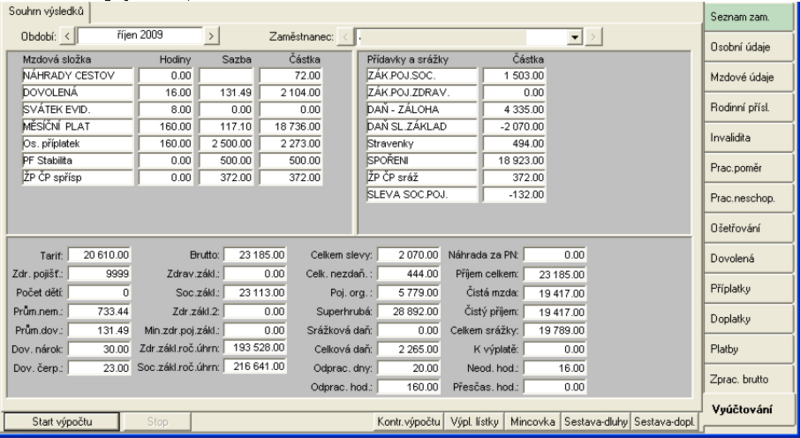Viewport: 800px width, 438px height.
Task: Click SVÁTEK EVID. component field
Action: point(78,110)
